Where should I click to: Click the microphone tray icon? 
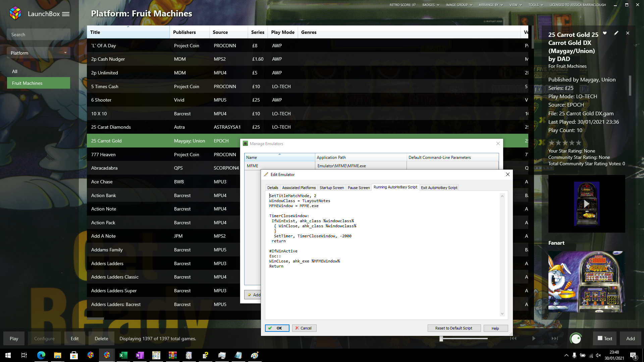coord(575,355)
